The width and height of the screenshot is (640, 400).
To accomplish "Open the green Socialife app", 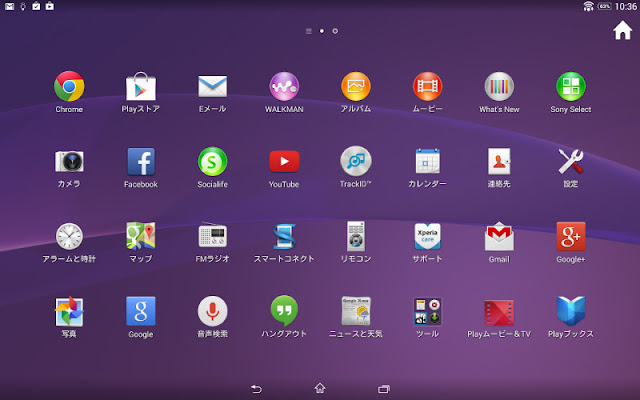I will pyautogui.click(x=212, y=161).
